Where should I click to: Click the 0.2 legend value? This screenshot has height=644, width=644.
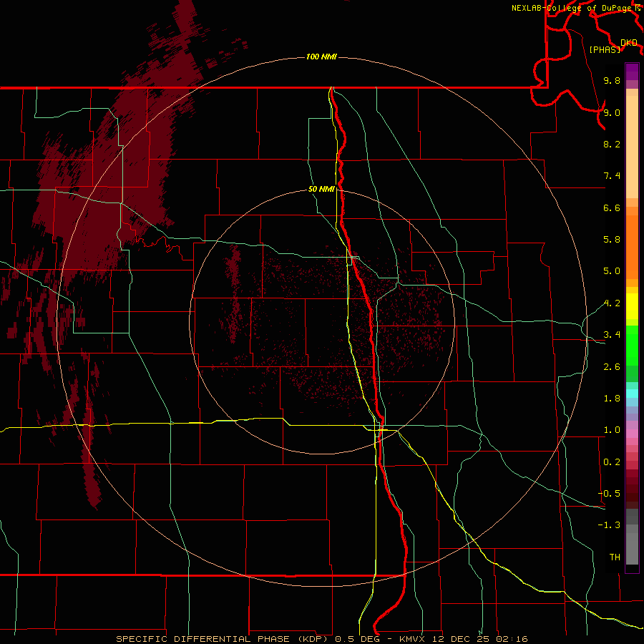[x=612, y=462]
